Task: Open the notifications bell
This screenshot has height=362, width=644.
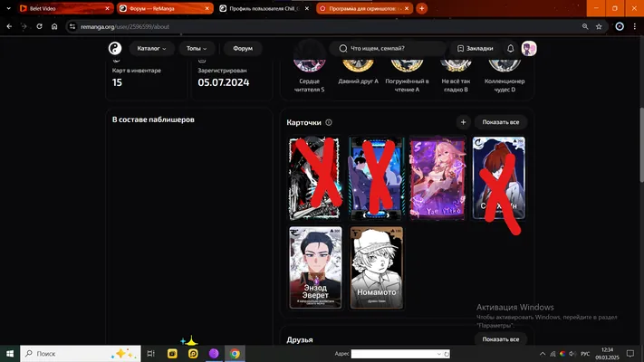Action: (510, 49)
